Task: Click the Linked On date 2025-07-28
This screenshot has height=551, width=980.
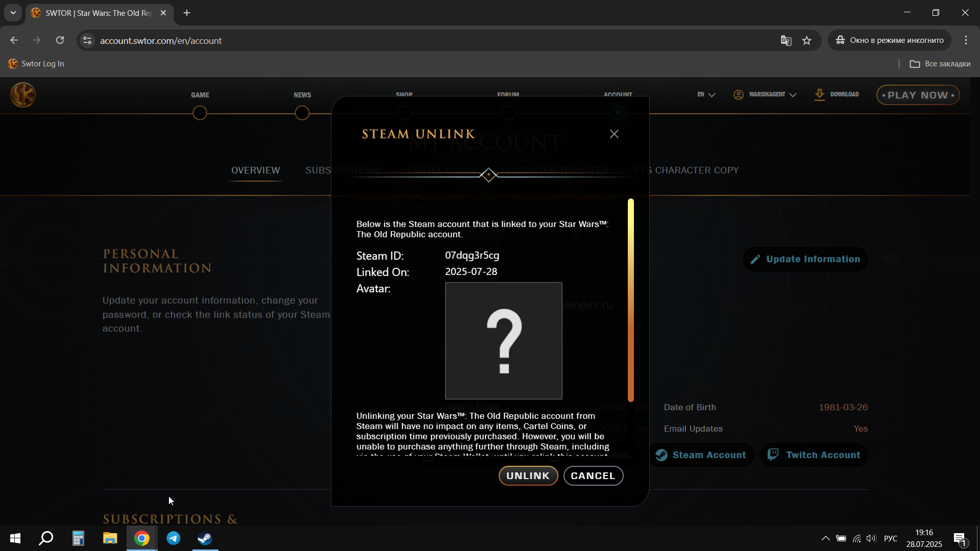Action: (x=471, y=272)
